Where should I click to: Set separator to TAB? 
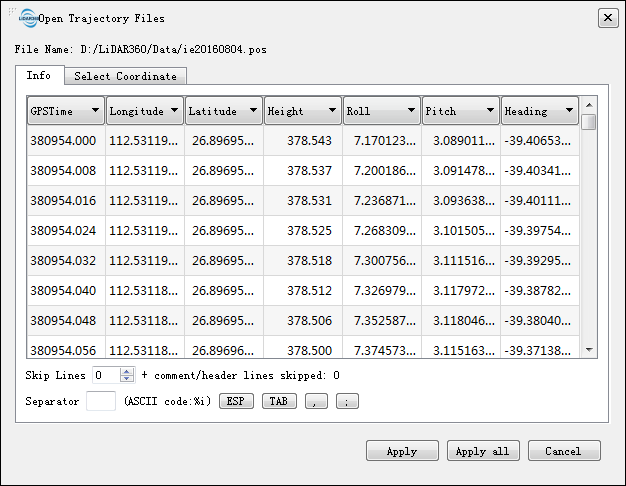pyautogui.click(x=278, y=402)
